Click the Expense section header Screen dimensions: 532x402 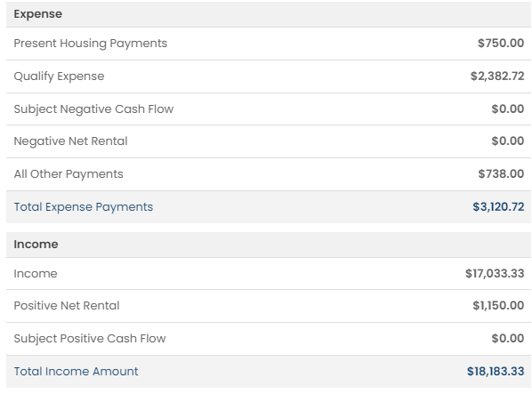point(37,14)
